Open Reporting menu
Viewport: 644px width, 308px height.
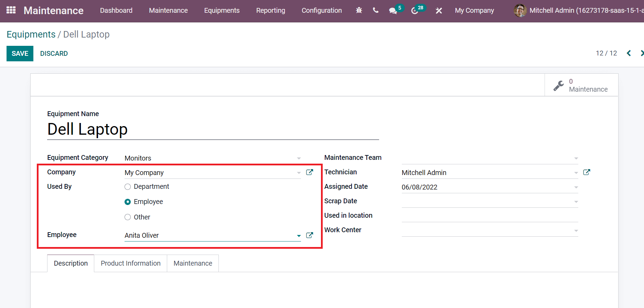pos(271,11)
